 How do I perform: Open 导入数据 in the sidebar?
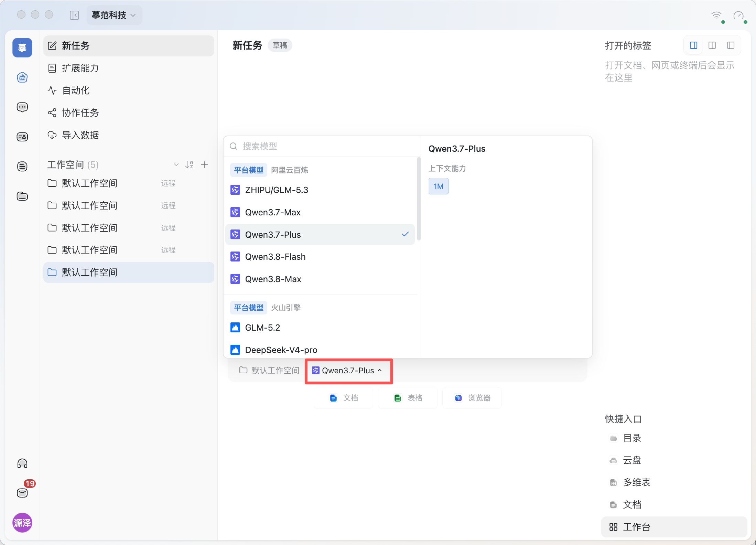pos(129,135)
